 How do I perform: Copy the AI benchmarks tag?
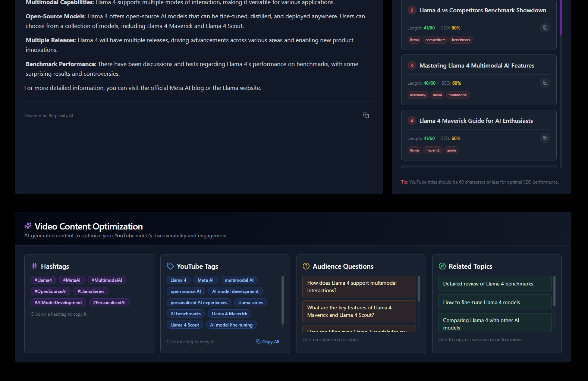pyautogui.click(x=186, y=314)
